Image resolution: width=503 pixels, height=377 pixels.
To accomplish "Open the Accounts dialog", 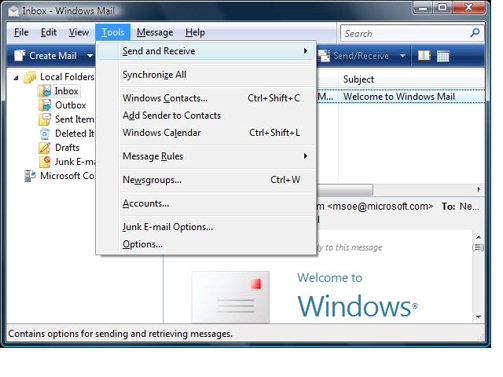I will 206,203.
